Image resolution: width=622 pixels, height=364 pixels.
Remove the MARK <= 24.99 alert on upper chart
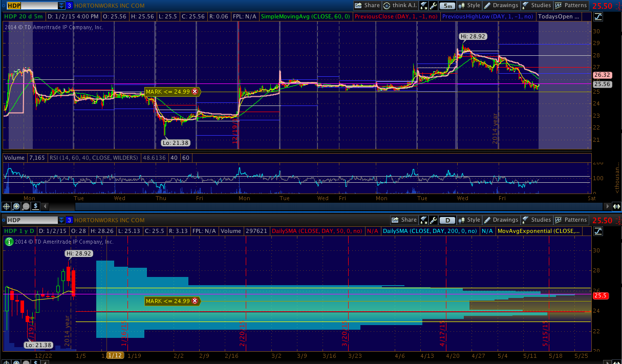(195, 92)
